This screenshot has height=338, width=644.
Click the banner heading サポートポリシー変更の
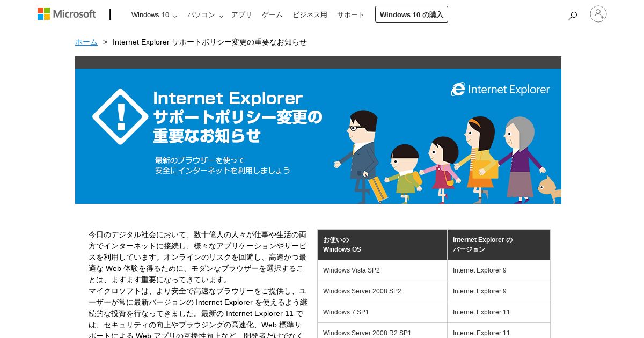pyautogui.click(x=238, y=116)
